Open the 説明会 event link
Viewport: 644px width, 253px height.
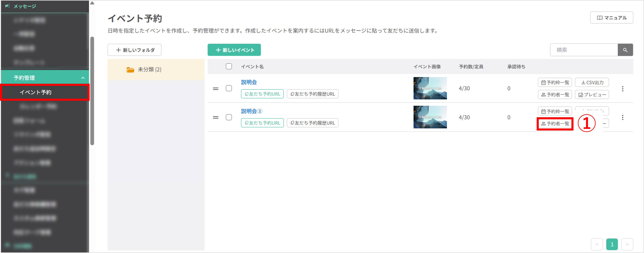click(249, 82)
